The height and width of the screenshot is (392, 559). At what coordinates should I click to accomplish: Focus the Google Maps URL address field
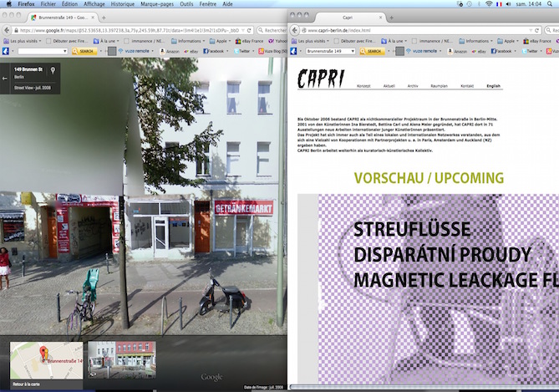130,30
